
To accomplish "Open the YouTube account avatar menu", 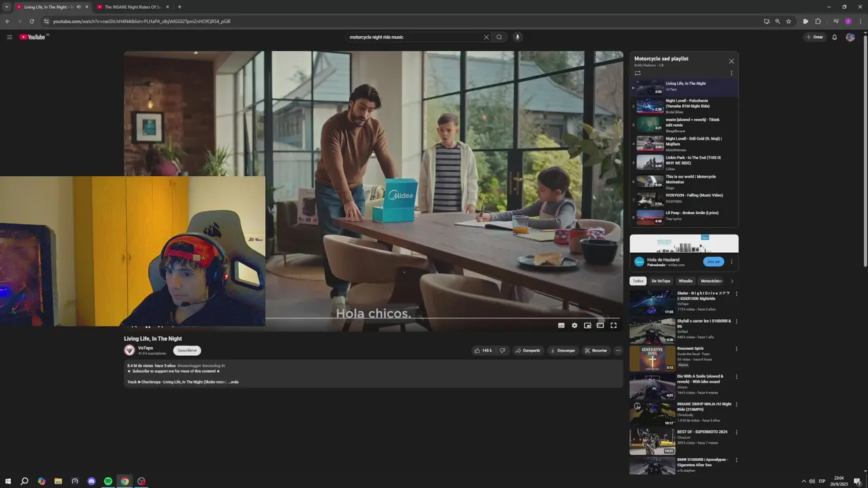I will tap(850, 37).
